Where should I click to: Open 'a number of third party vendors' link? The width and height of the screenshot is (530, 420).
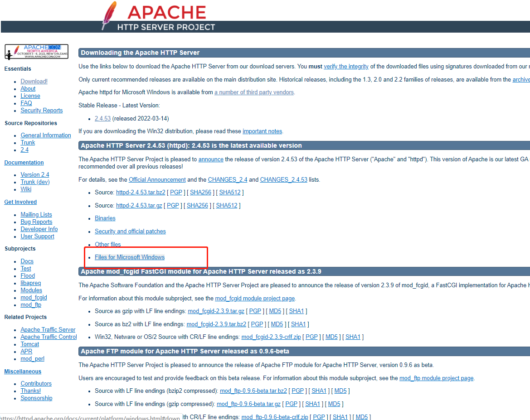254,92
